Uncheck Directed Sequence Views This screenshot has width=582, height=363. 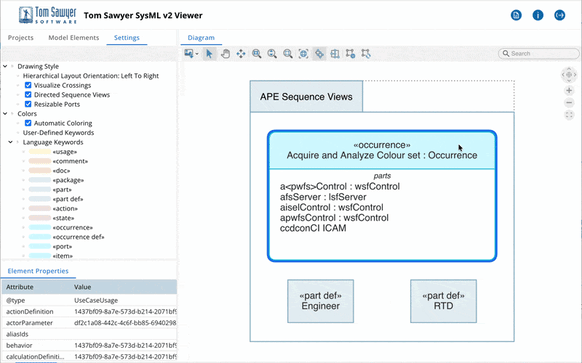click(28, 95)
